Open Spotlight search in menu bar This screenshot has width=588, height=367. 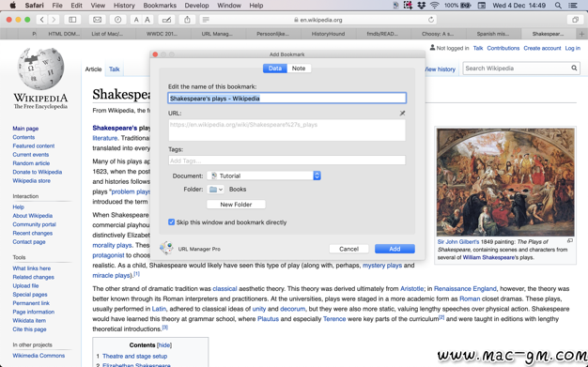[558, 6]
